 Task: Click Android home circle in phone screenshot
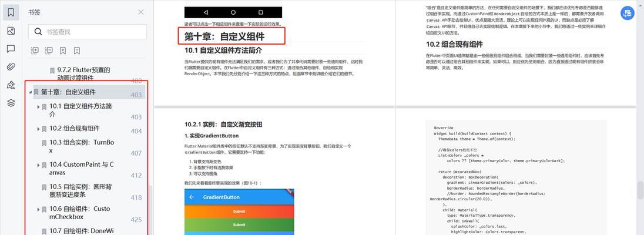tap(233, 12)
